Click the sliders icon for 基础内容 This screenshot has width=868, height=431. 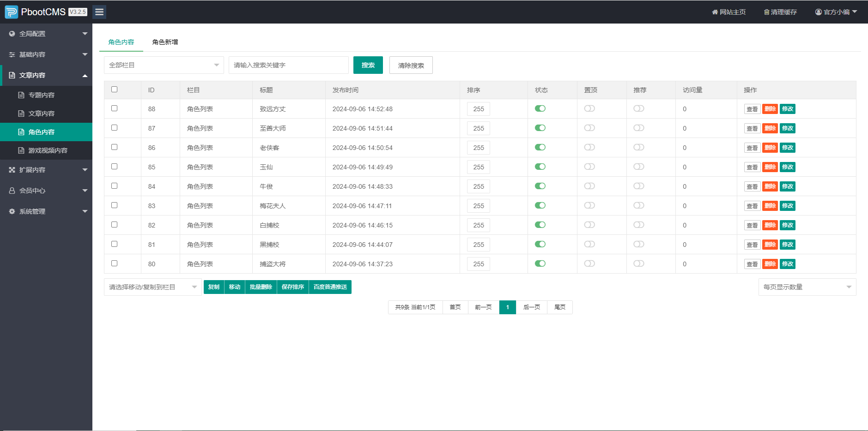pyautogui.click(x=12, y=54)
